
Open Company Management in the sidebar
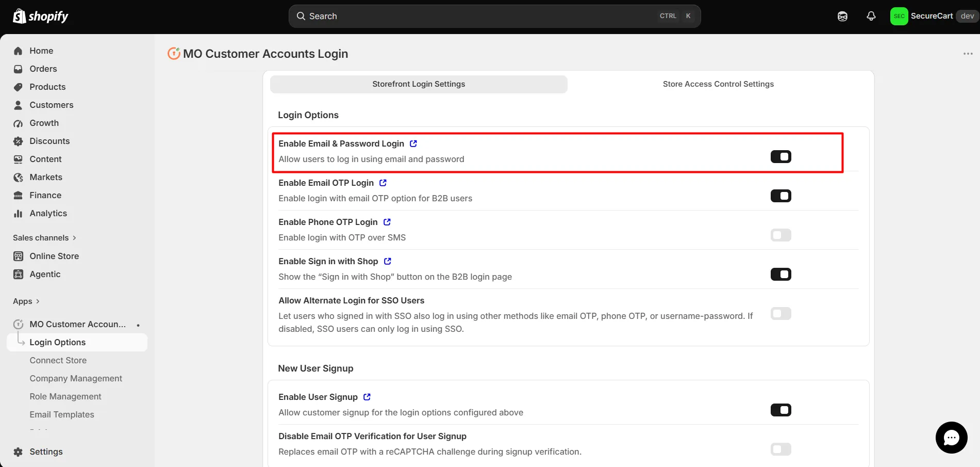pos(76,378)
